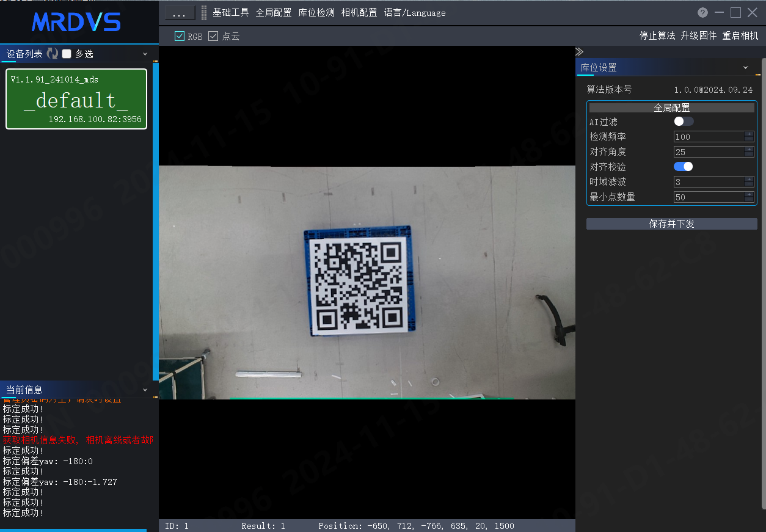Image resolution: width=766 pixels, height=532 pixels.
Task: Click the 重启相机 button
Action: pyautogui.click(x=740, y=36)
